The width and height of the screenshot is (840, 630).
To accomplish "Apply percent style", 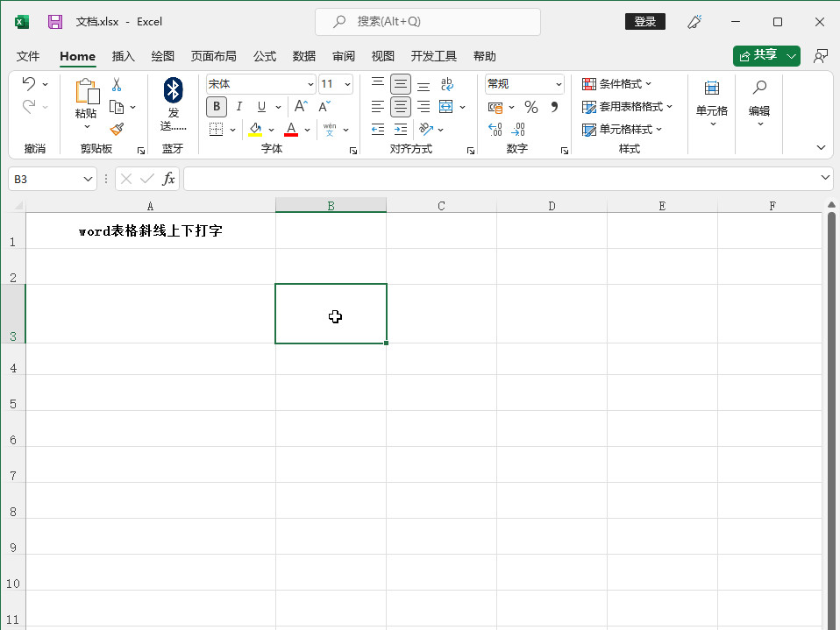I will point(530,107).
